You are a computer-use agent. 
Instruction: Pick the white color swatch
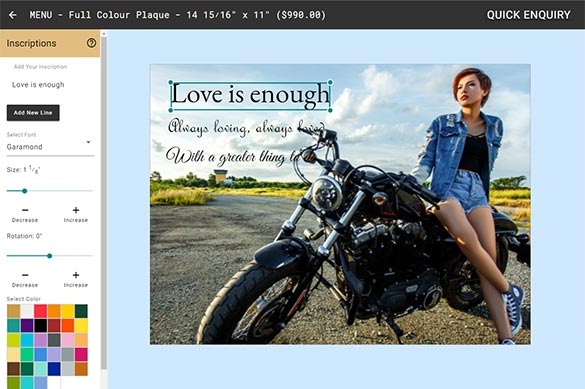[27, 311]
